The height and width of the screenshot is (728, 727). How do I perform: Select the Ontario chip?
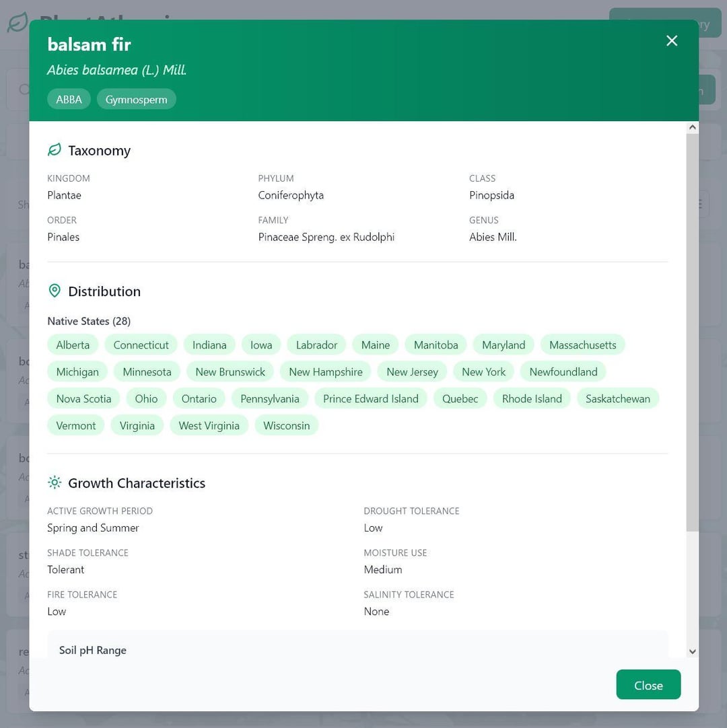click(199, 399)
